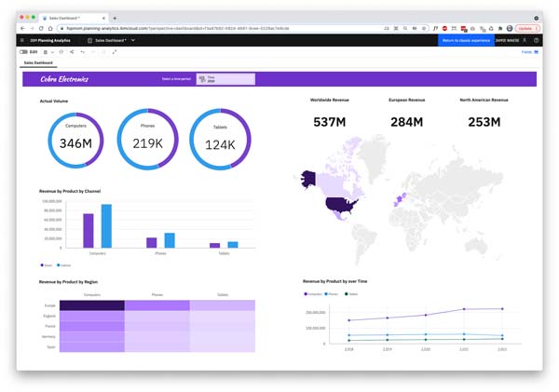
Task: Click the Sales Dashboard book icon in header
Action: [89, 40]
